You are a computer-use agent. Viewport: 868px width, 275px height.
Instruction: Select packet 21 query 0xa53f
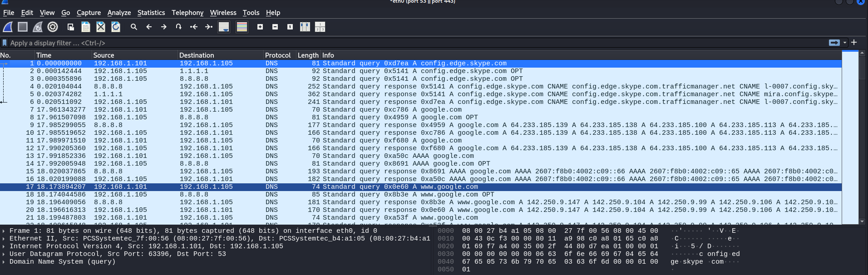421,218
